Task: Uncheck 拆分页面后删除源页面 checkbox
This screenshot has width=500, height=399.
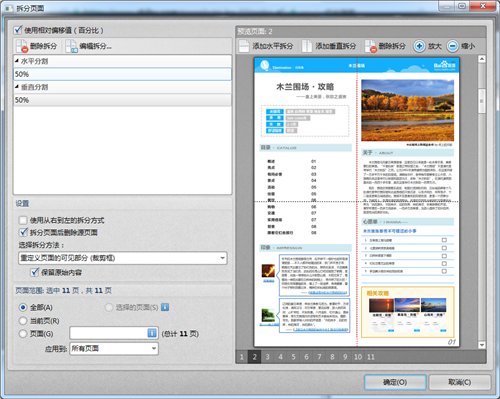Action: coord(23,232)
